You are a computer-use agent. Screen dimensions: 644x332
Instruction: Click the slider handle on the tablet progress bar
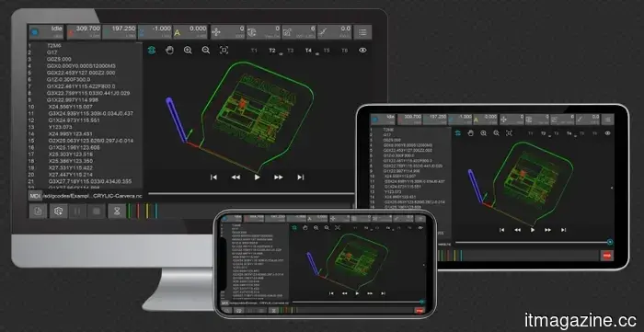point(610,242)
